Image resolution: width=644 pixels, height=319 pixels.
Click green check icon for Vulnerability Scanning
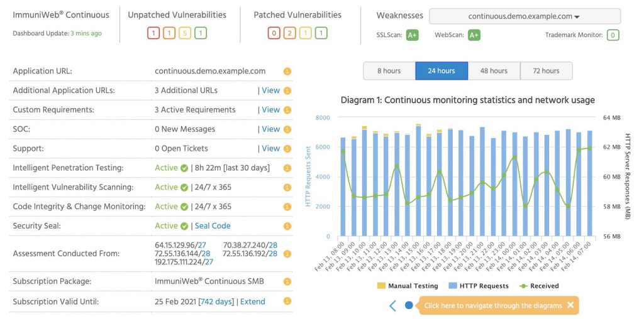tap(184, 187)
